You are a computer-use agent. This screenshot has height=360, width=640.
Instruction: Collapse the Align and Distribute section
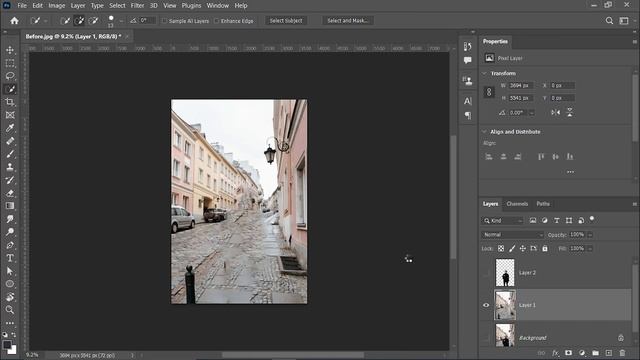click(484, 132)
